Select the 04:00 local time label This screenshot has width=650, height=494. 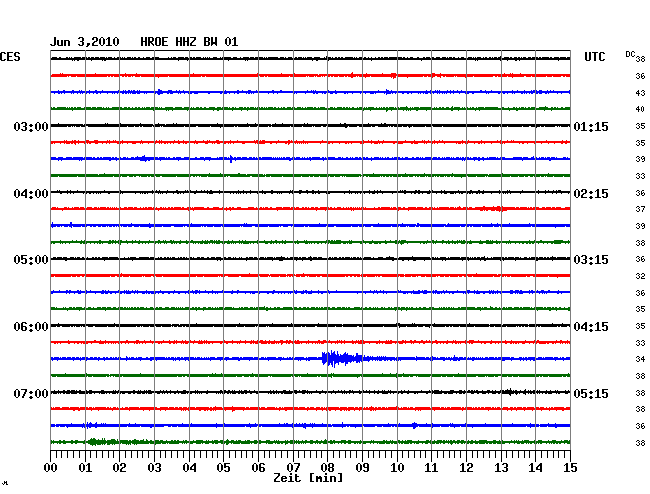coord(31,194)
